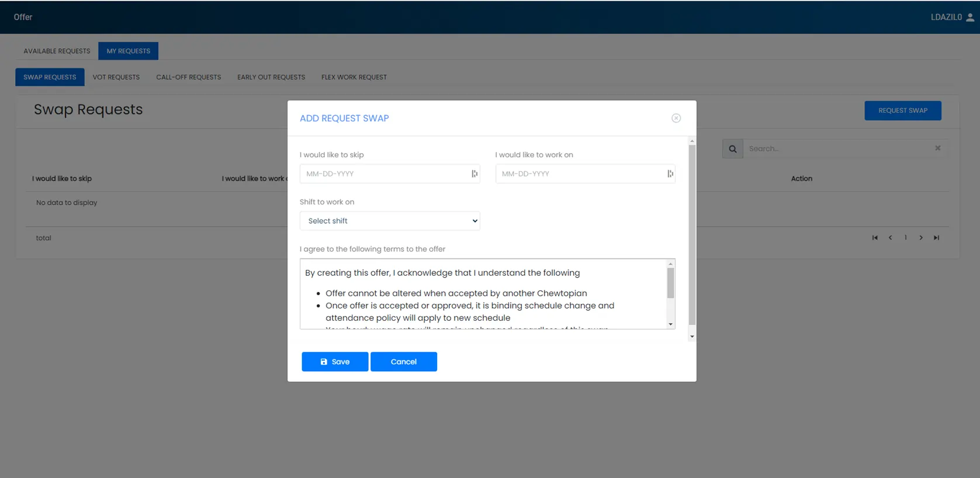Click the Action column header

(801, 179)
